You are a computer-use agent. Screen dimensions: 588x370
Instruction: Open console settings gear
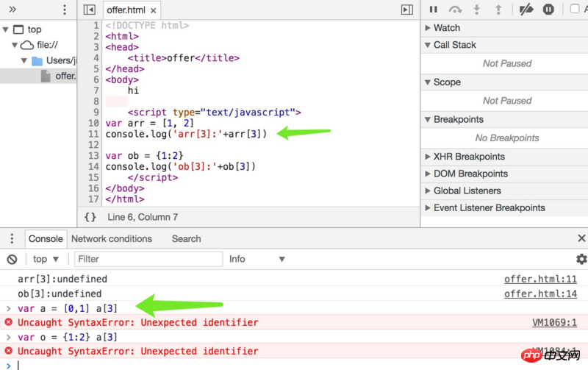pyautogui.click(x=581, y=260)
